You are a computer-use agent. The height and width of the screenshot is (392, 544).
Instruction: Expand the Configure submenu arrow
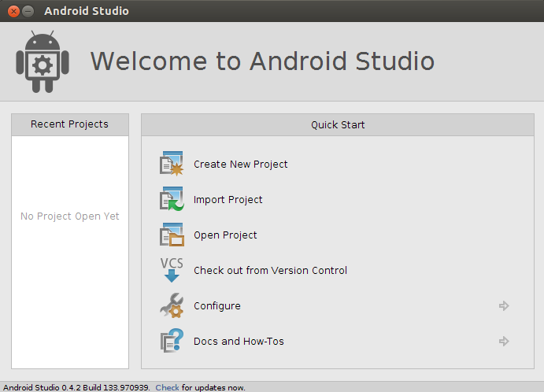(504, 305)
